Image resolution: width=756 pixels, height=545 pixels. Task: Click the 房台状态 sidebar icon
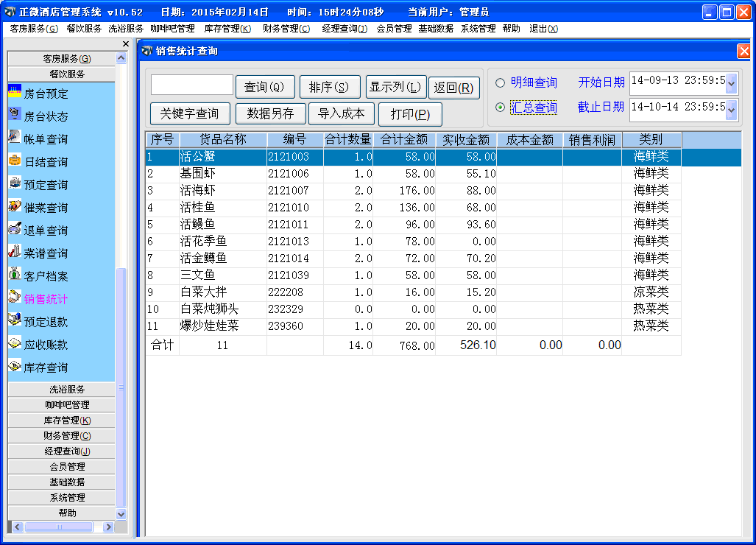pyautogui.click(x=15, y=115)
